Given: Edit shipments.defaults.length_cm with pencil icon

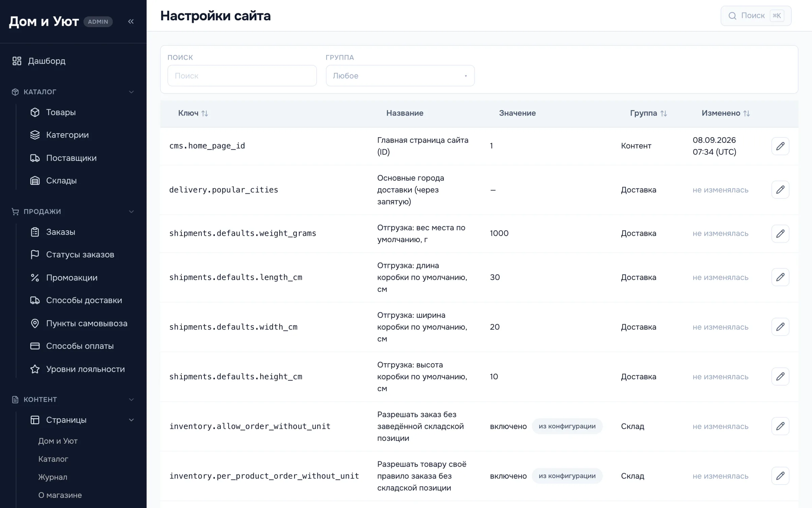Looking at the screenshot, I should 780,277.
